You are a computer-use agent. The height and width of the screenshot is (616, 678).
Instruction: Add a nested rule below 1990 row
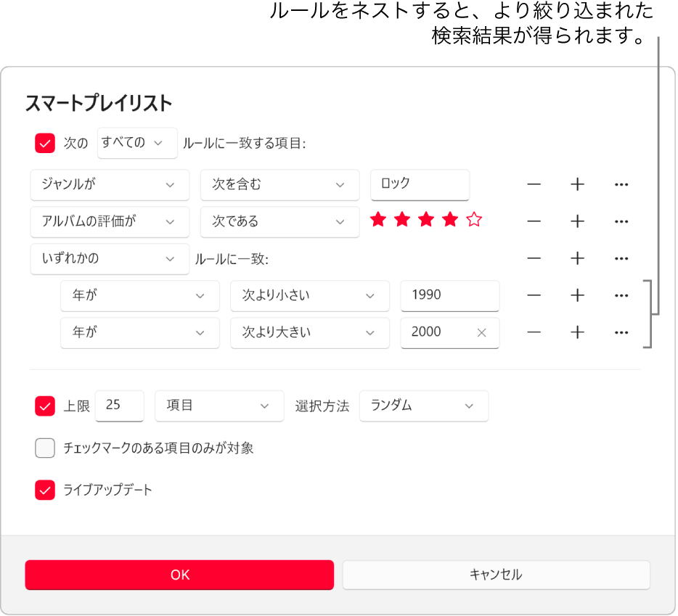(577, 295)
